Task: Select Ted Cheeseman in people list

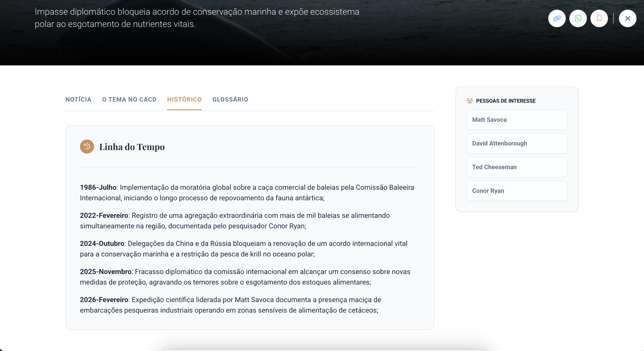Action: 517,167
